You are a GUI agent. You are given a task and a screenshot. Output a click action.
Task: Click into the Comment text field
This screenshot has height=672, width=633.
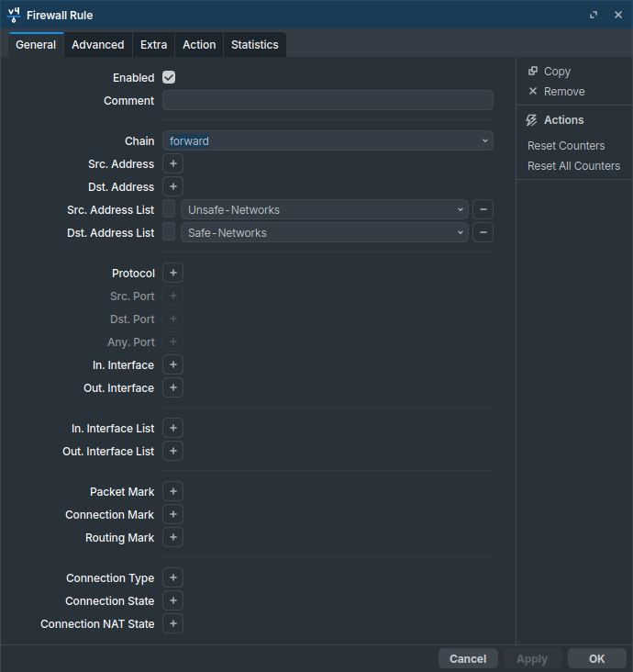click(x=328, y=101)
